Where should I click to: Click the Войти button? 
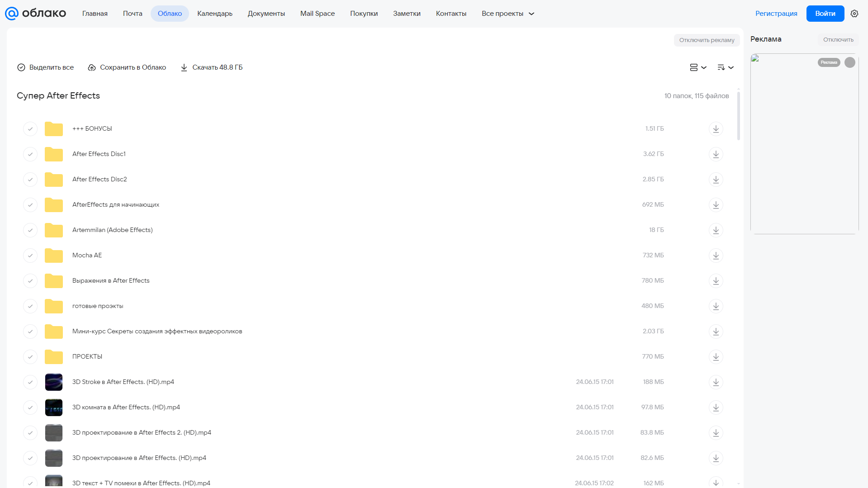tap(825, 14)
